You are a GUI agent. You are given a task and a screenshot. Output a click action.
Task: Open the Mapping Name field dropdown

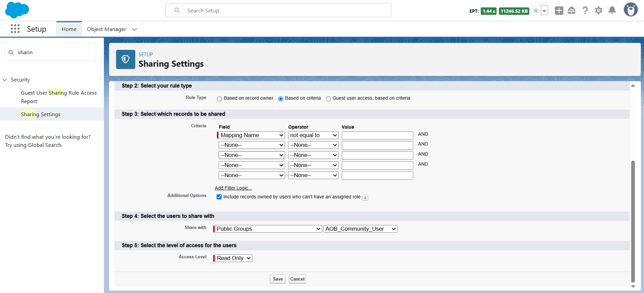click(252, 135)
